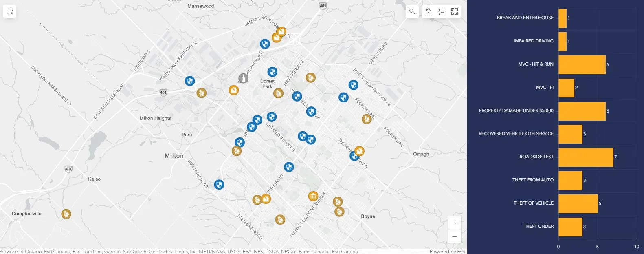Image resolution: width=644 pixels, height=254 pixels.
Task: Click the bank building marker near Louis St Laurent
Action: click(313, 197)
